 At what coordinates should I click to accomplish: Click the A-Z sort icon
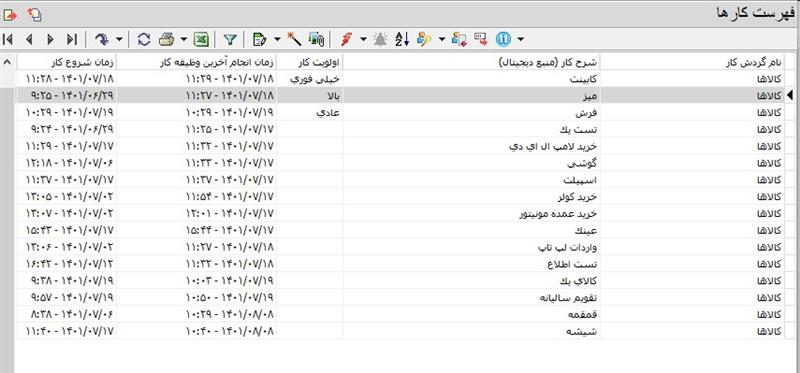click(x=403, y=39)
